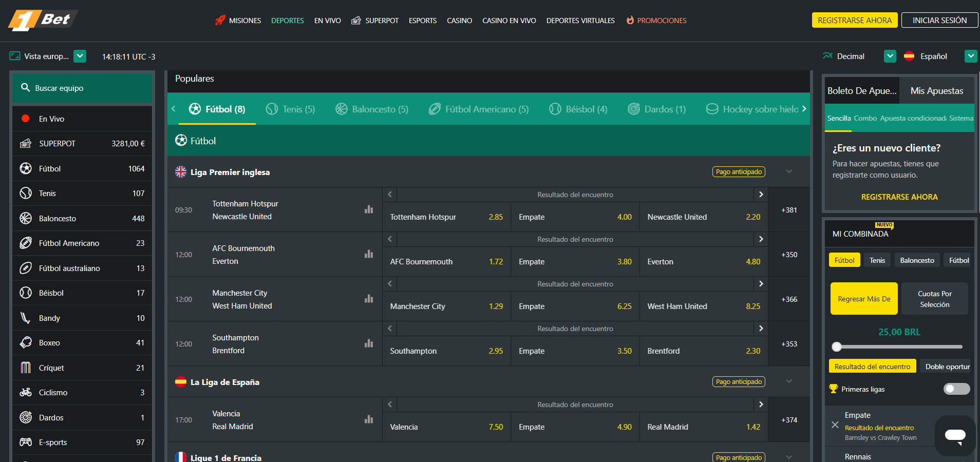Next market arrow for Tottenham Hotspur match
Screen dimensions: 980x462
click(x=761, y=195)
